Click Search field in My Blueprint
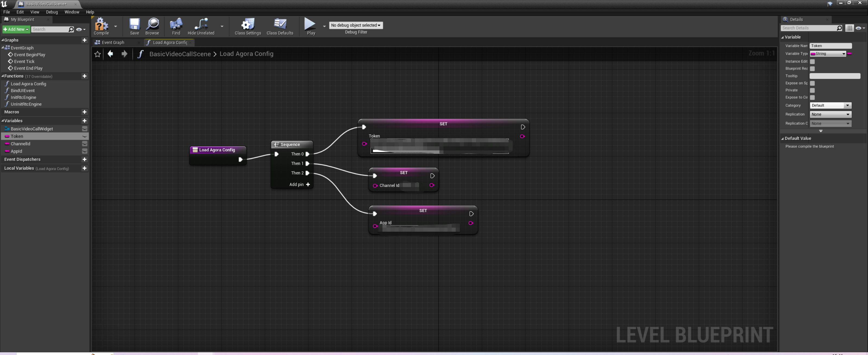The image size is (868, 355). [50, 29]
